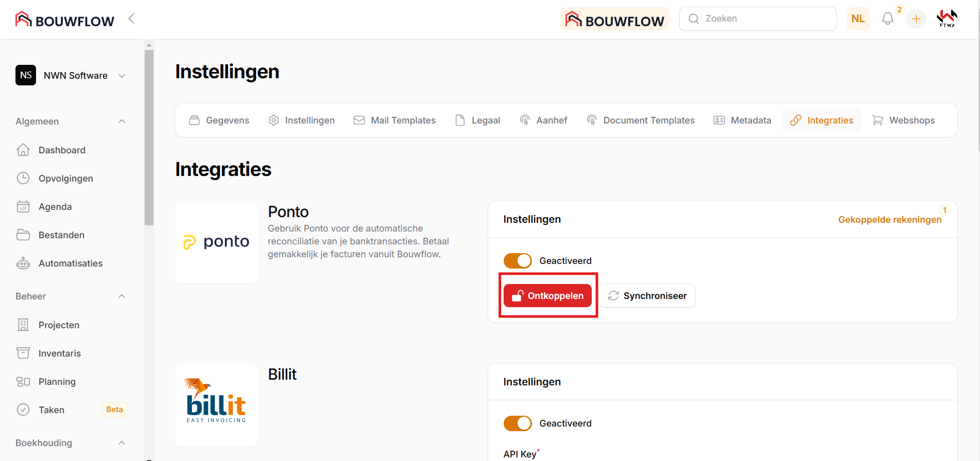980x461 pixels.
Task: Open the Webshops tab
Action: tap(903, 120)
